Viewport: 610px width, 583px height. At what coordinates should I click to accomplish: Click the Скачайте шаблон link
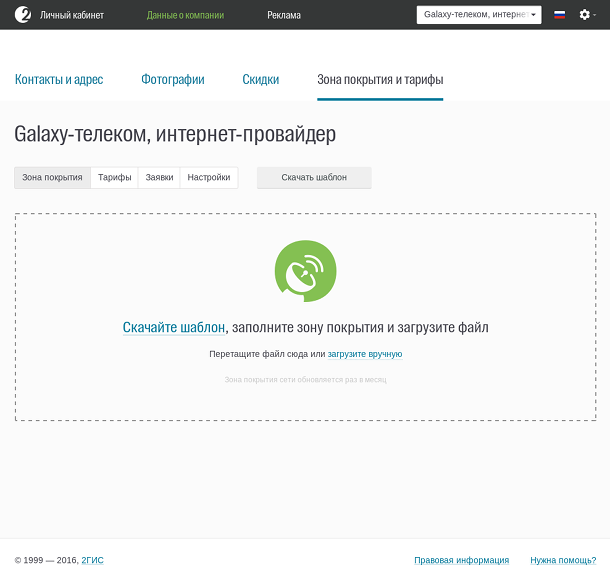[174, 327]
